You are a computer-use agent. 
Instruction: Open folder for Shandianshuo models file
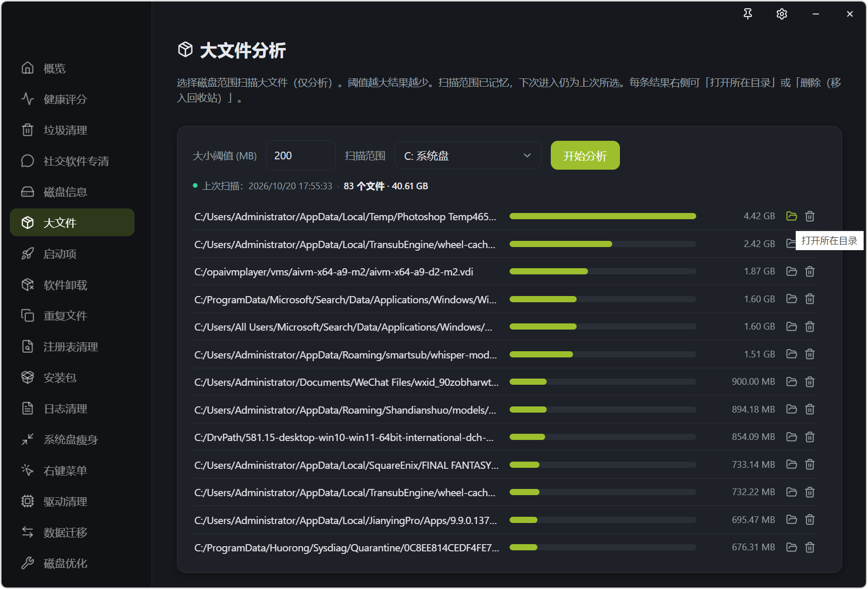(x=792, y=409)
